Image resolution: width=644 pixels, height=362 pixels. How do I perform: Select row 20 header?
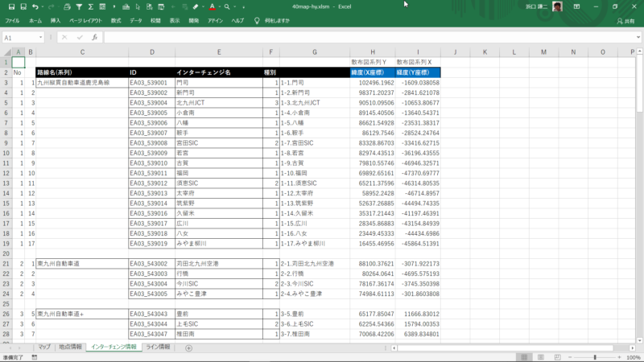click(x=6, y=253)
